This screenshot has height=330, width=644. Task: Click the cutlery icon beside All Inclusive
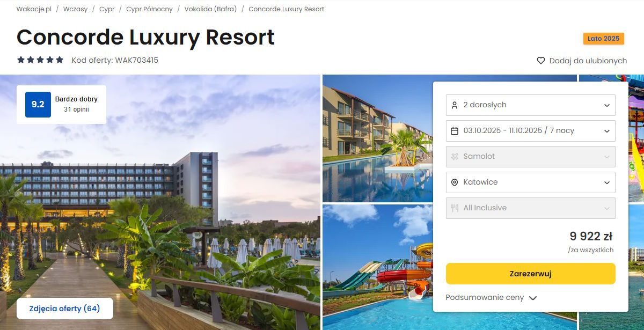[x=455, y=208]
